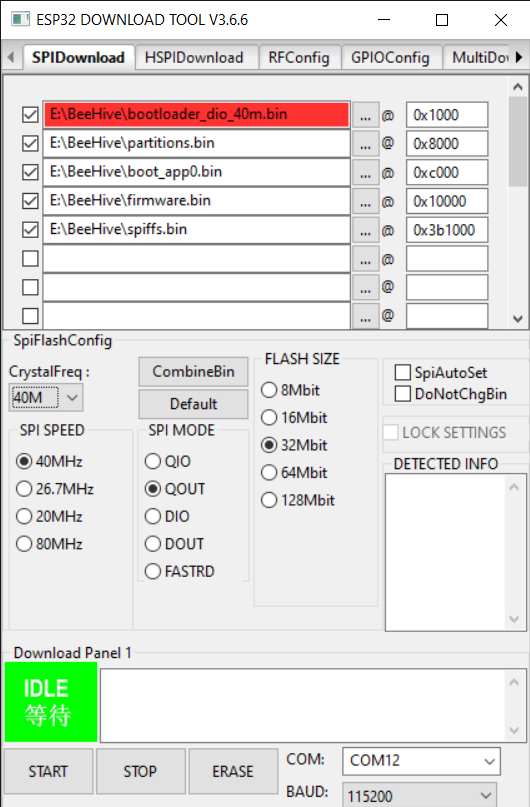
Task: Click the green IDLE status indicator
Action: pyautogui.click(x=51, y=702)
